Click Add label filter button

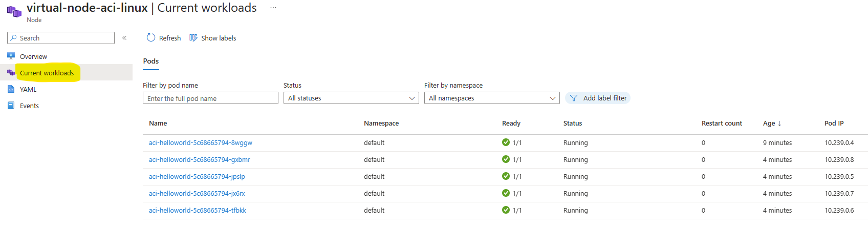click(x=598, y=98)
